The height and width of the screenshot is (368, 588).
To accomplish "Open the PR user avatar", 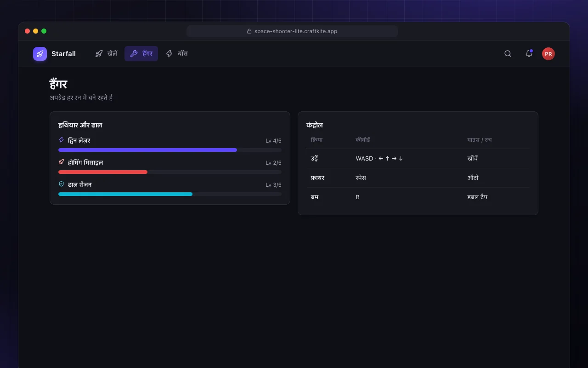I will pos(548,54).
